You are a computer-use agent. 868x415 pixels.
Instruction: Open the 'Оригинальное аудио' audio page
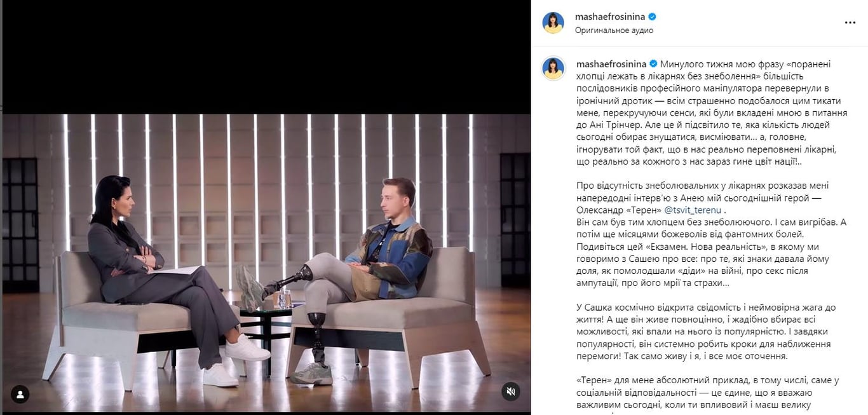[x=614, y=30]
